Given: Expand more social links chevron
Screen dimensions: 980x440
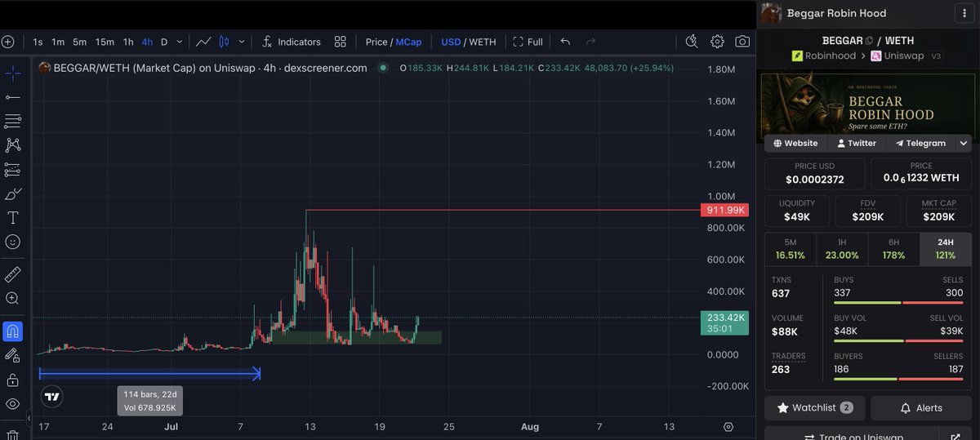Looking at the screenshot, I should pyautogui.click(x=963, y=143).
